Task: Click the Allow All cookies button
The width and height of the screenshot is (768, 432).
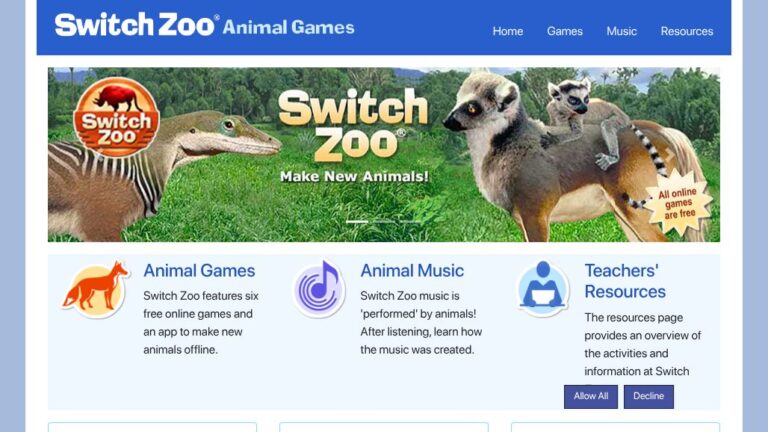Action: [591, 396]
